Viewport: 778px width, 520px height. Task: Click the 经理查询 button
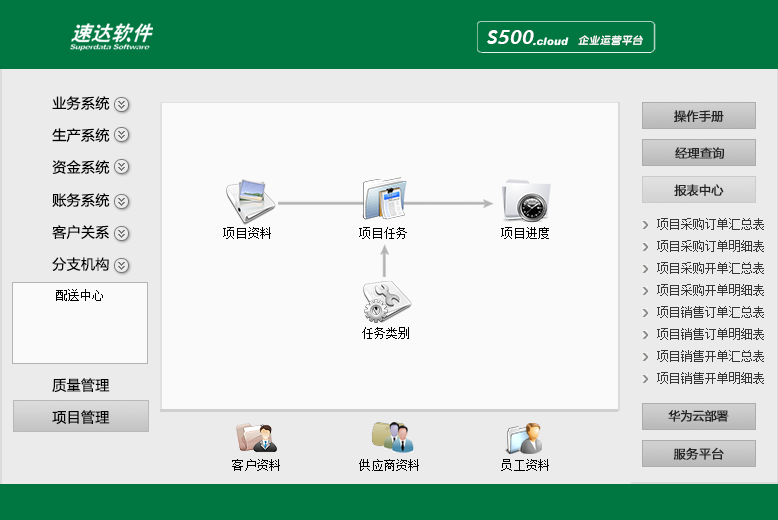(x=699, y=153)
